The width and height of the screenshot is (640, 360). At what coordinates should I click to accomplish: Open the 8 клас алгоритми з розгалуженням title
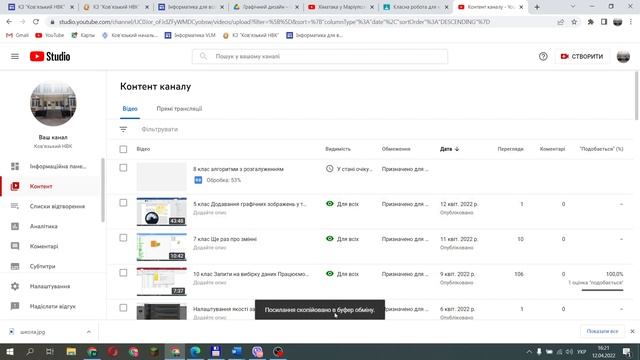(x=238, y=169)
